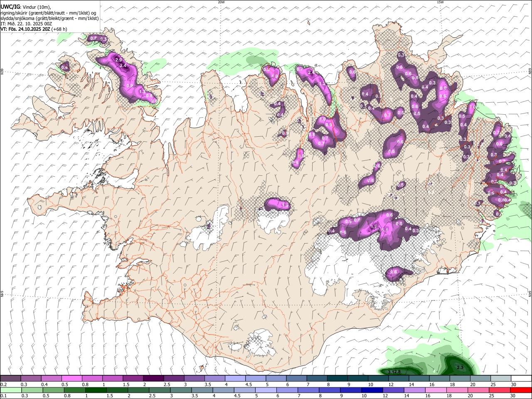Click the bright pink snow swatch after 0.5
The height and width of the screenshot is (399, 532).
click(x=71, y=379)
